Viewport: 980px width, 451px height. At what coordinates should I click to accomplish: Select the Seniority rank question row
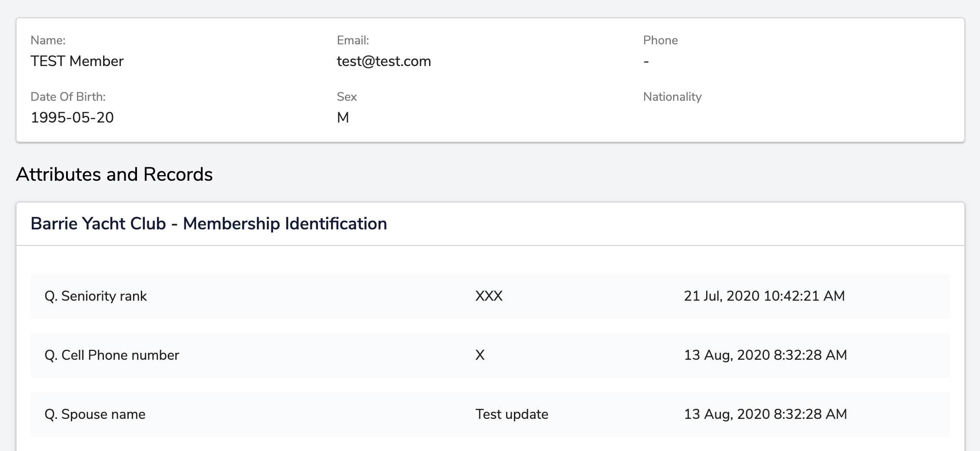point(96,296)
